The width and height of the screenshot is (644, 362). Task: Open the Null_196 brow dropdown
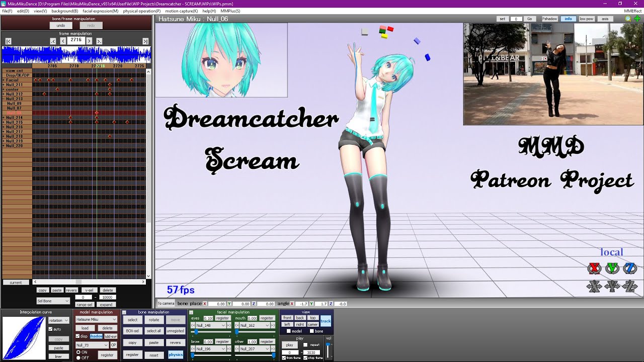[x=211, y=348]
